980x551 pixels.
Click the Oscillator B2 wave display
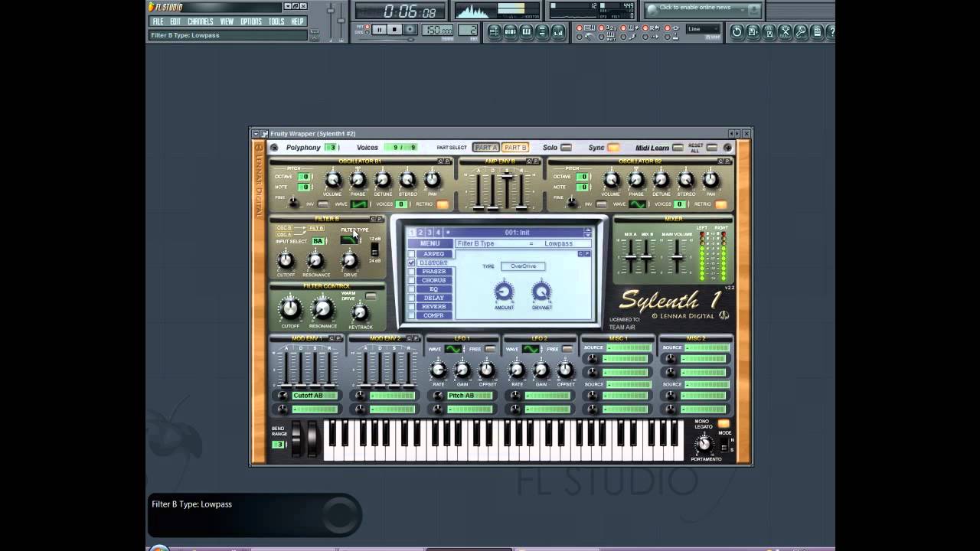[x=637, y=204]
